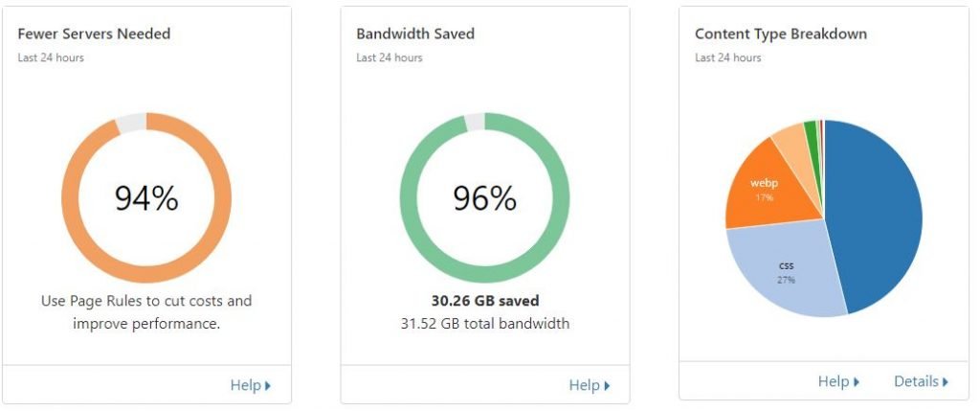
Task: Click the arrow icon next to Details
Action: coord(946,382)
